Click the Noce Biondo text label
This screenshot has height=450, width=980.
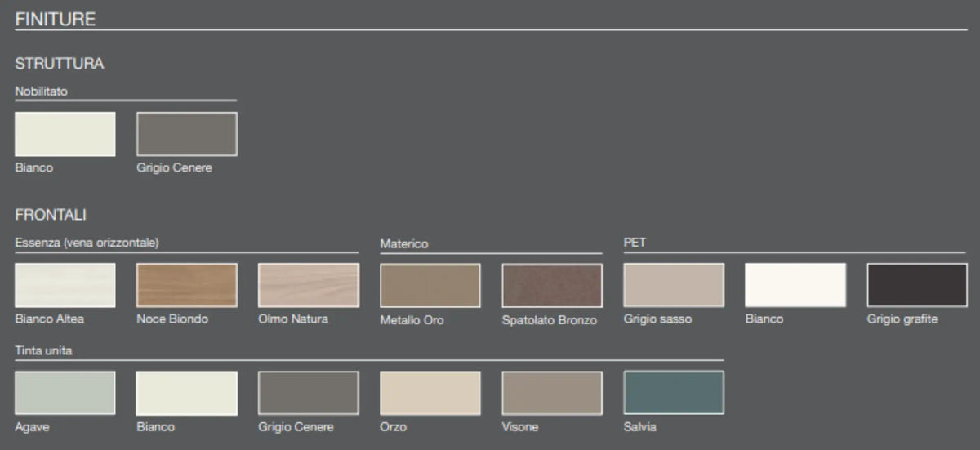tap(172, 319)
